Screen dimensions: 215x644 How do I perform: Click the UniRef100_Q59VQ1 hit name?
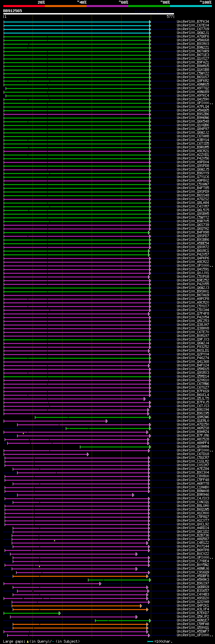tap(193, 628)
